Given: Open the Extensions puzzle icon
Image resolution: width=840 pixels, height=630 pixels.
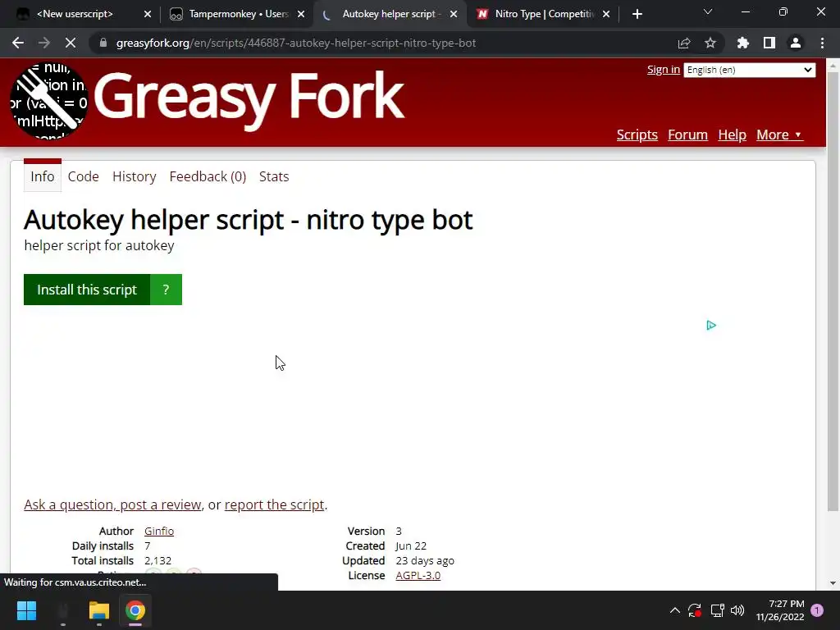Looking at the screenshot, I should click(743, 43).
